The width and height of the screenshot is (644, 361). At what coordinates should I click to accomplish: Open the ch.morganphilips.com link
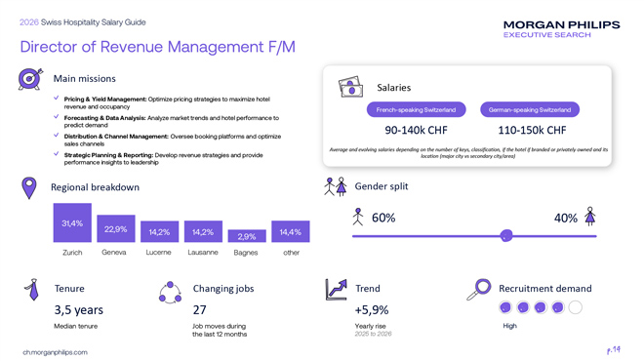click(x=55, y=352)
